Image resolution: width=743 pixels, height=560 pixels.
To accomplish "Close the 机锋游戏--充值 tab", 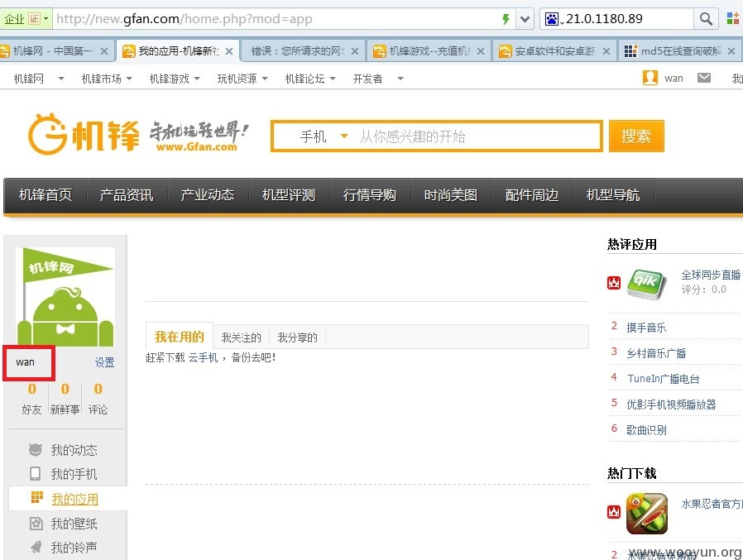I will point(481,51).
